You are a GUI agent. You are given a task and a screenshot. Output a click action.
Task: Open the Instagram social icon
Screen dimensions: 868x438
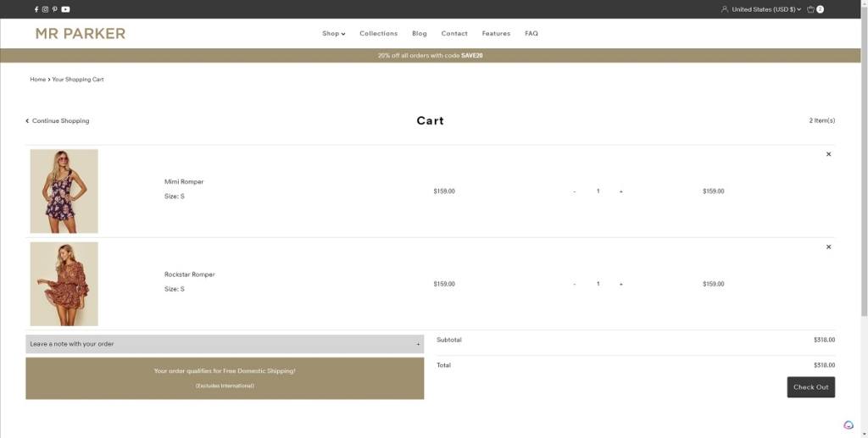46,9
